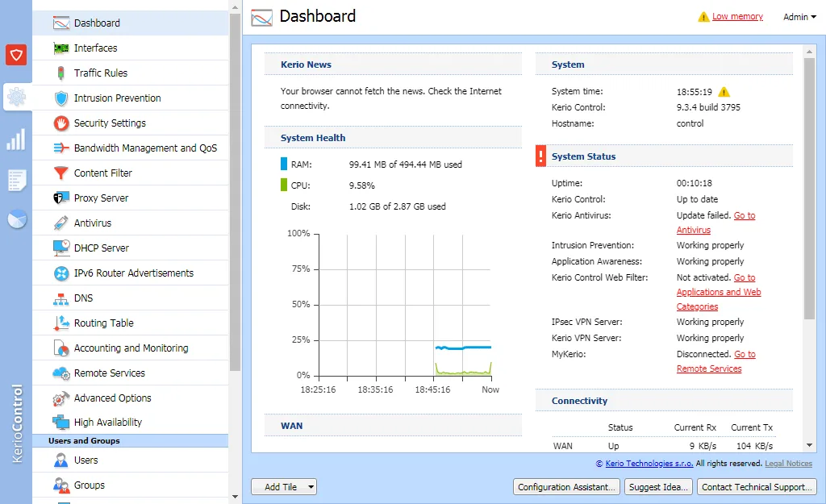Image resolution: width=826 pixels, height=504 pixels.
Task: Follow the Go to Remote Services link
Action: click(716, 361)
